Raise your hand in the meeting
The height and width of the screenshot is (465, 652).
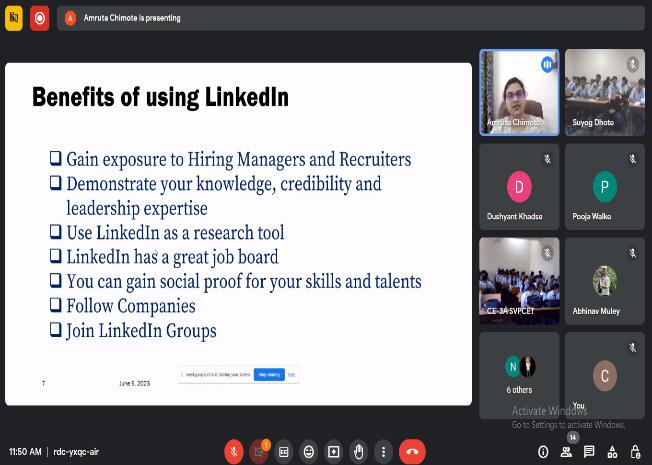point(358,452)
